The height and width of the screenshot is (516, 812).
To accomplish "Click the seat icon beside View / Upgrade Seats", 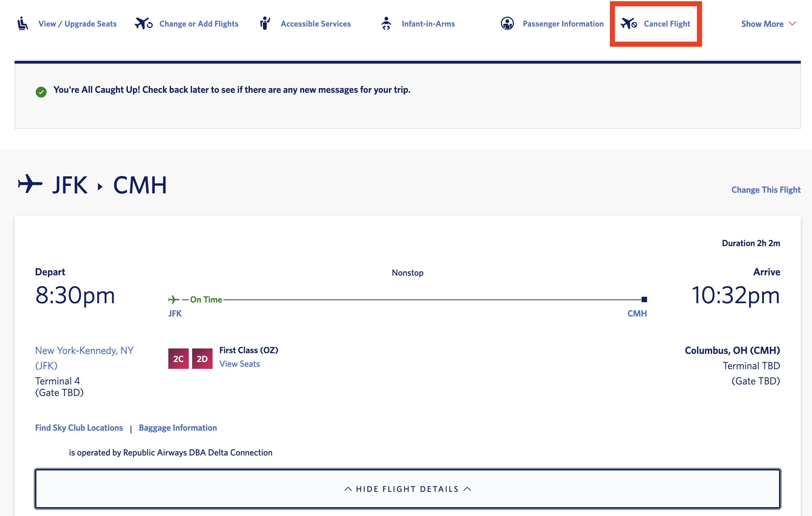I will tap(23, 23).
